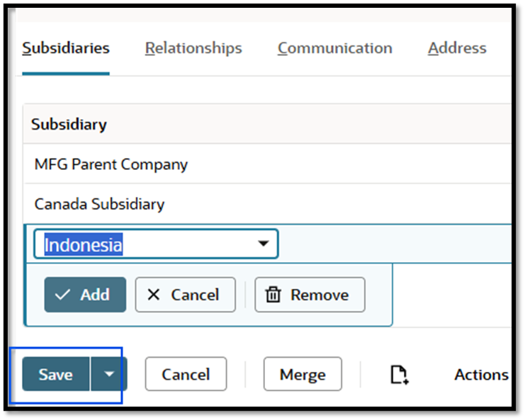Expand the Indonesia subsidiary dropdown
This screenshot has width=525, height=420.
[x=264, y=244]
